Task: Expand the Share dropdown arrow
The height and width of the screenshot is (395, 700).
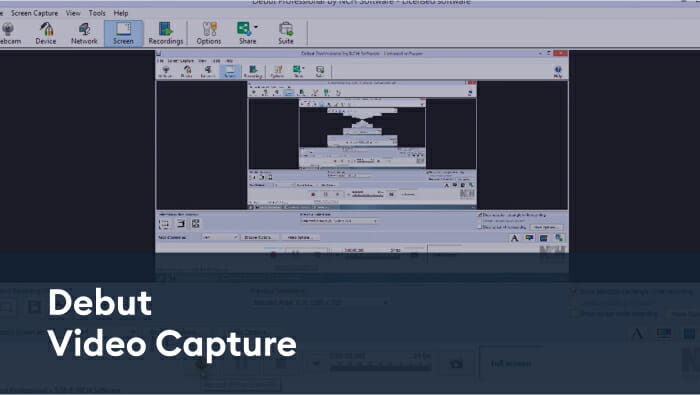Action: click(x=256, y=27)
